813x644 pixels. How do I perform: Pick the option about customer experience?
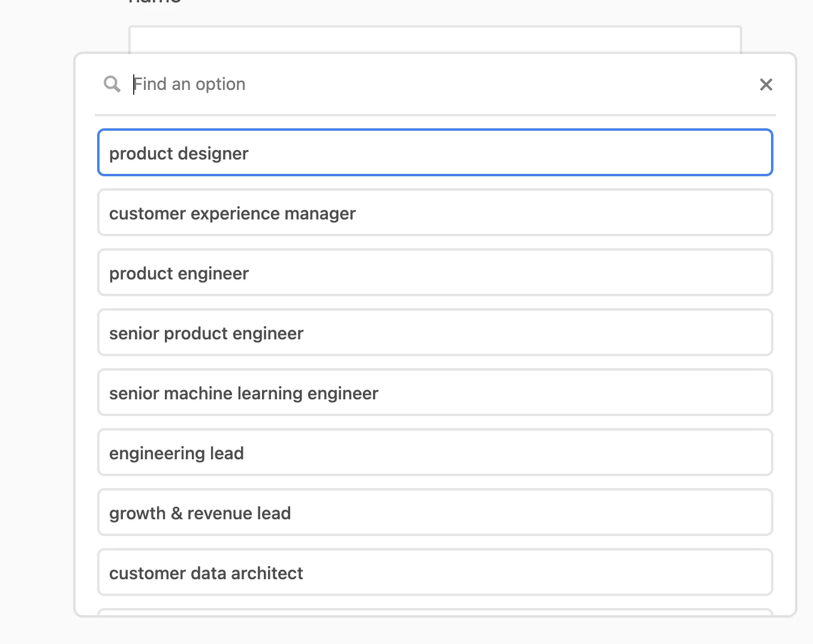(435, 212)
